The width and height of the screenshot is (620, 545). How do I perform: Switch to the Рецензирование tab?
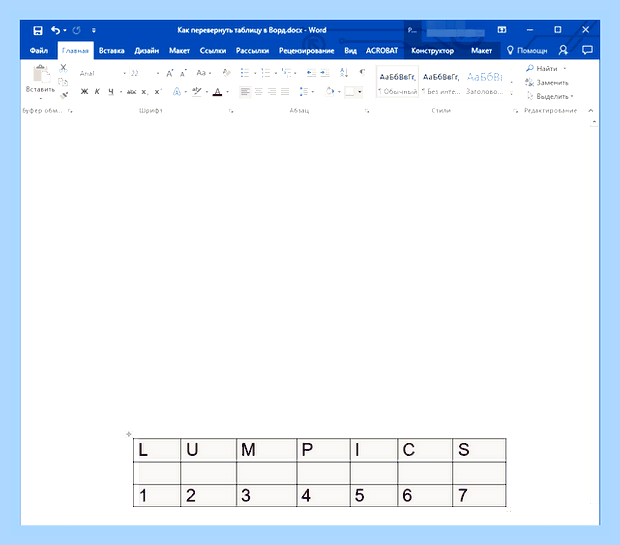[306, 51]
